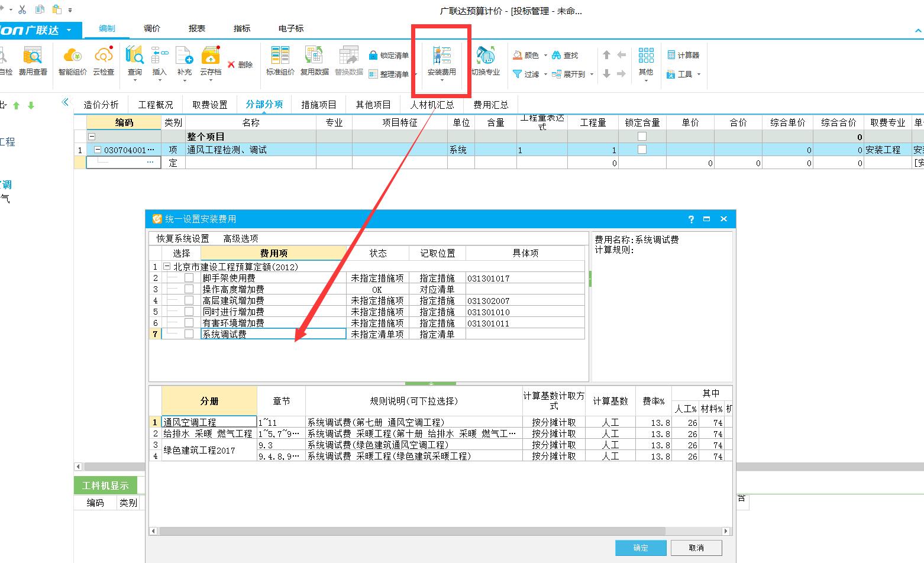
Task: Open 云存档 cloud archive
Action: click(x=211, y=61)
